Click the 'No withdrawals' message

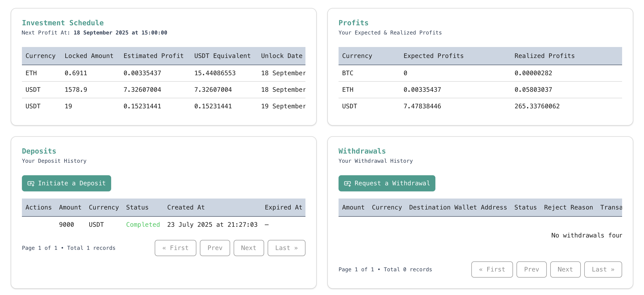(x=587, y=235)
